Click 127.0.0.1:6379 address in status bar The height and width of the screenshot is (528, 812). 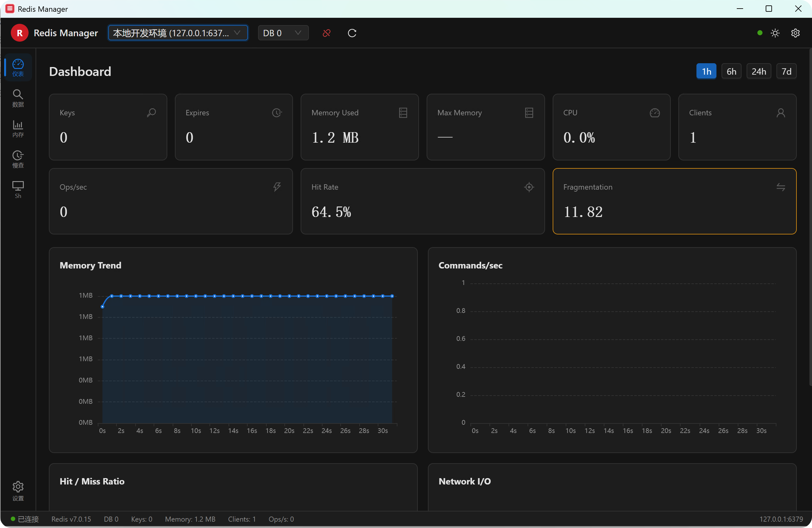[x=781, y=519]
